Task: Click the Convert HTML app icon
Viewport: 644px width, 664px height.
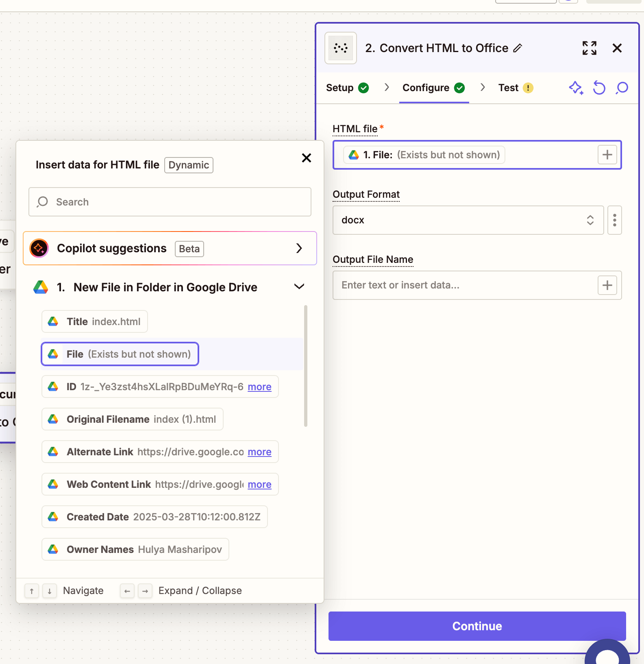Action: pyautogui.click(x=341, y=48)
